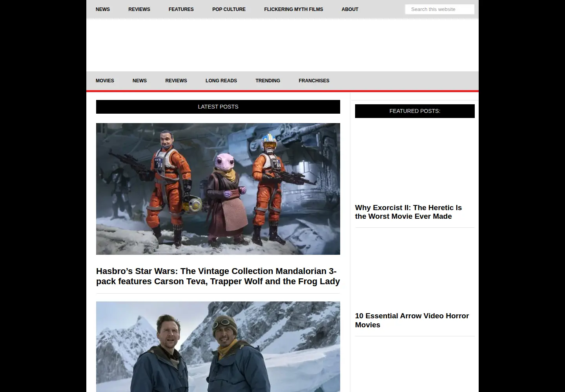Open the top NEWS menu item

click(x=103, y=9)
